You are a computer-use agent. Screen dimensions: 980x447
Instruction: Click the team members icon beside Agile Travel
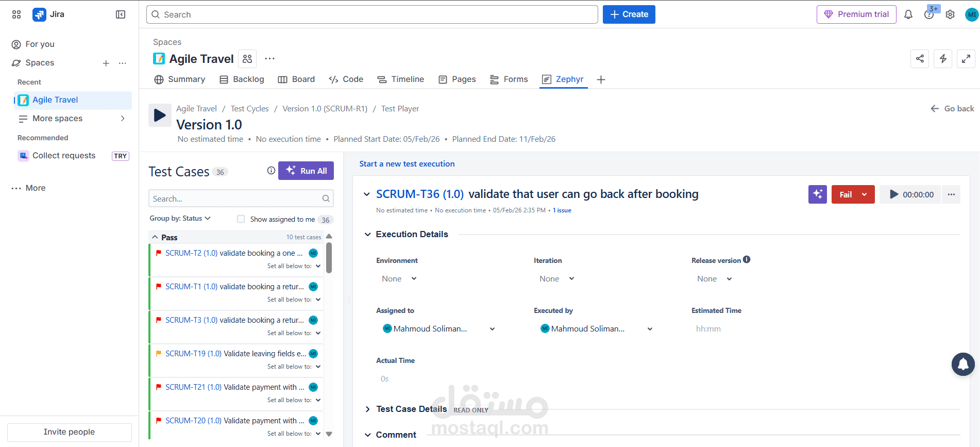point(247,59)
